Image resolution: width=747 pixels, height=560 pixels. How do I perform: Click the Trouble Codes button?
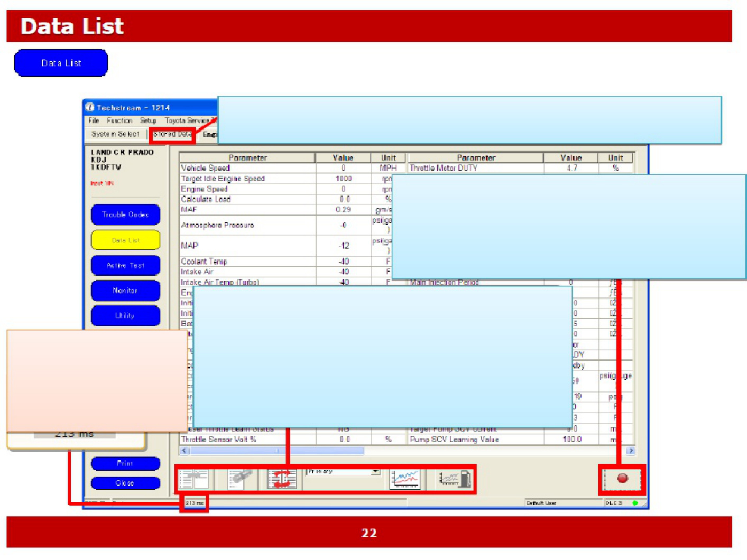click(125, 214)
